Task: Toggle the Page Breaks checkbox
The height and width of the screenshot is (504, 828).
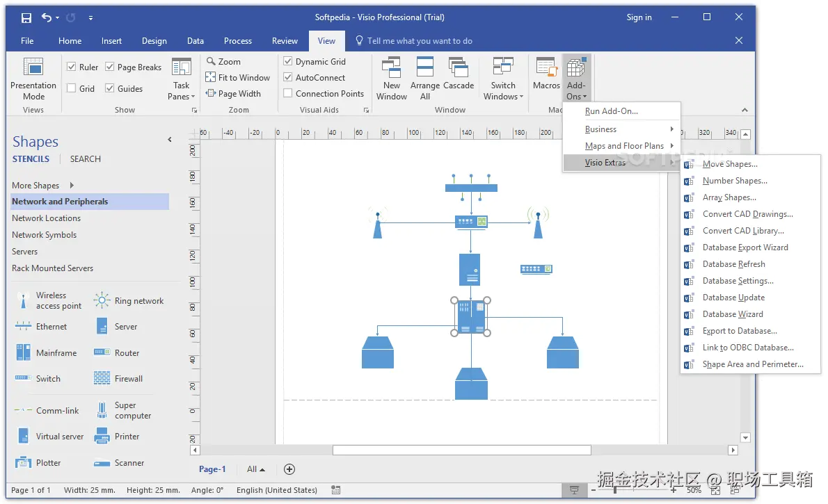Action: pos(110,67)
